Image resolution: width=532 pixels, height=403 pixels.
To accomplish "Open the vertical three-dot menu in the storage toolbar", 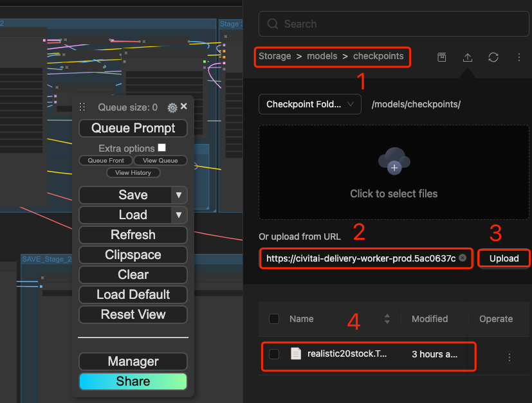I will (x=519, y=57).
